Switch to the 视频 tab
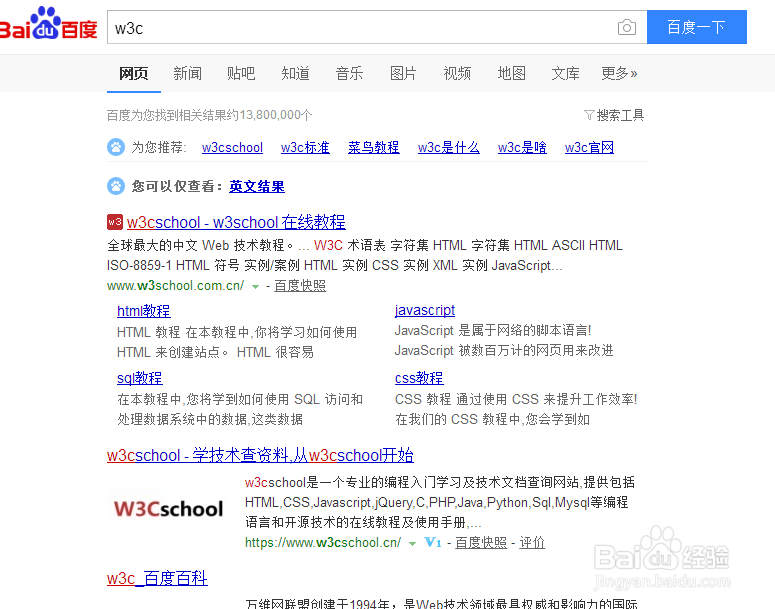The image size is (775, 609). tap(457, 73)
